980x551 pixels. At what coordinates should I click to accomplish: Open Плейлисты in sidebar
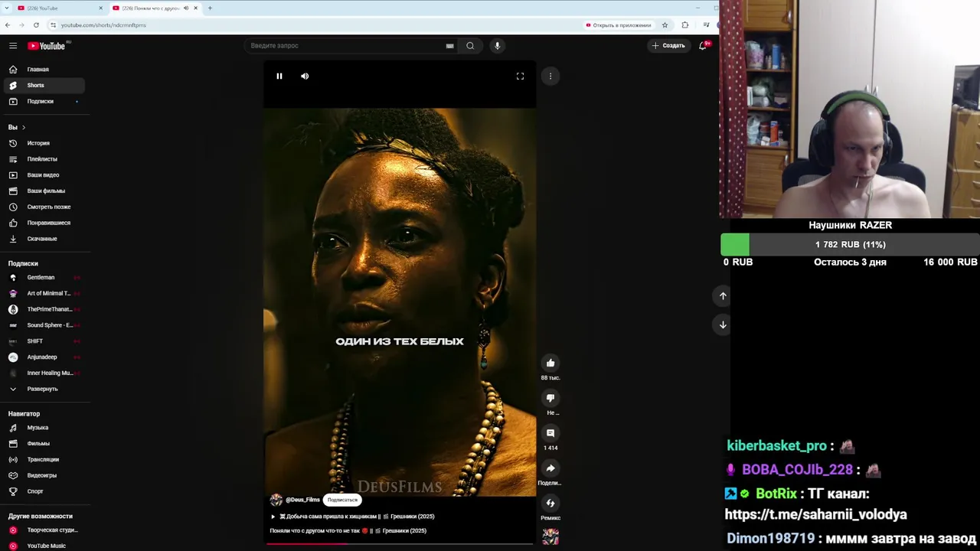pyautogui.click(x=44, y=159)
